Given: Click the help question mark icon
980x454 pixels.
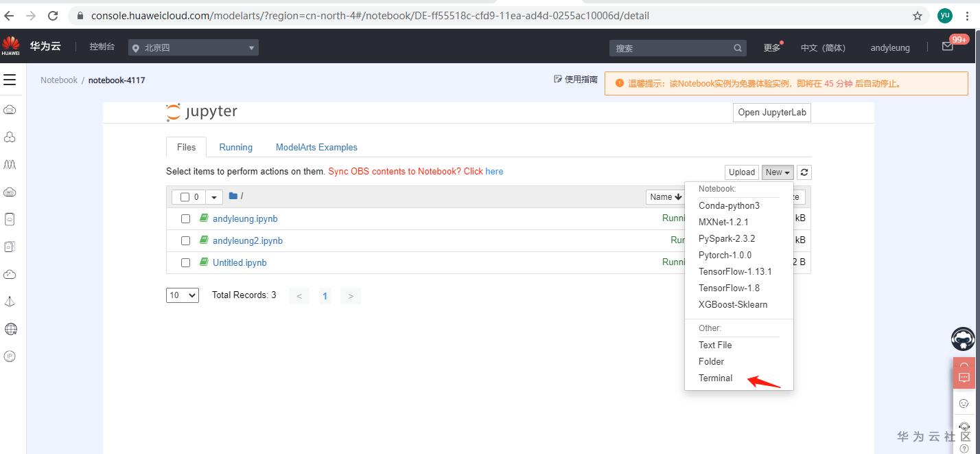Looking at the screenshot, I should point(964,449).
